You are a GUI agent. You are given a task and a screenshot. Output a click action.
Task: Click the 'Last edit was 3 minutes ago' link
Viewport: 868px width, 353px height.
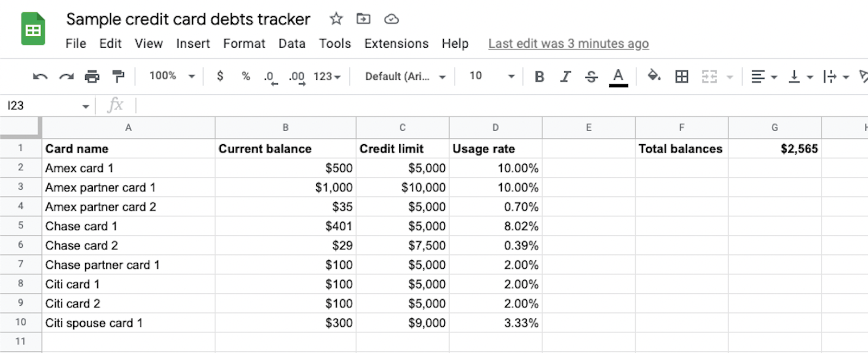[x=569, y=43]
